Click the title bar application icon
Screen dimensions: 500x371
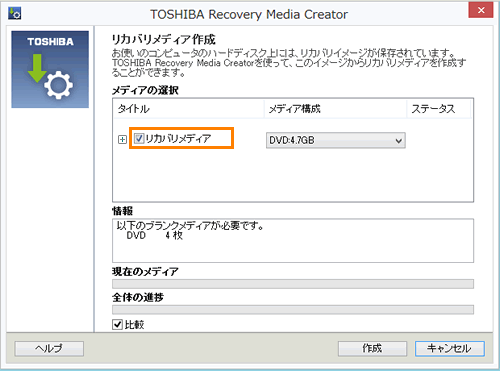pyautogui.click(x=15, y=14)
